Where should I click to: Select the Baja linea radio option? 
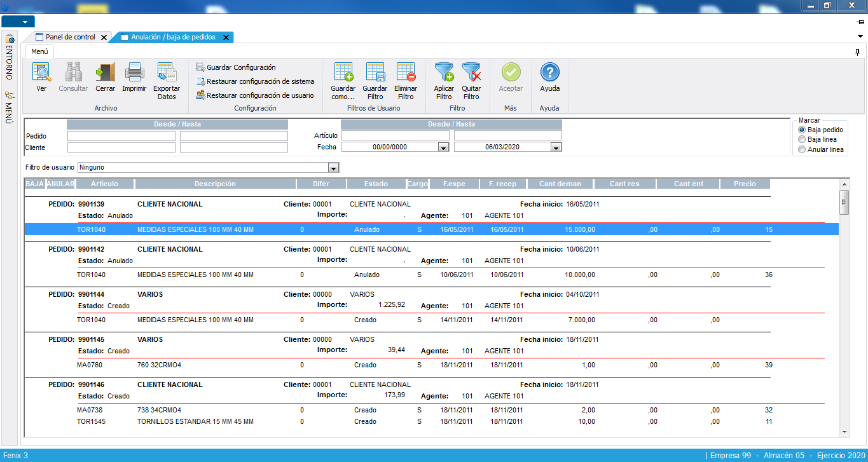[x=801, y=139]
